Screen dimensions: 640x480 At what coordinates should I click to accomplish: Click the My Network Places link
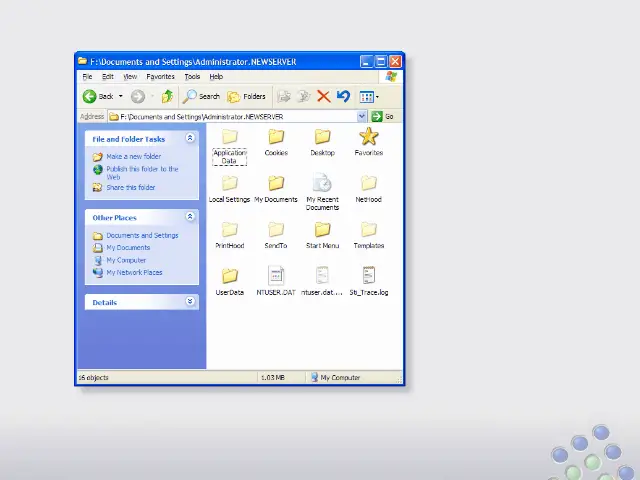pos(134,272)
